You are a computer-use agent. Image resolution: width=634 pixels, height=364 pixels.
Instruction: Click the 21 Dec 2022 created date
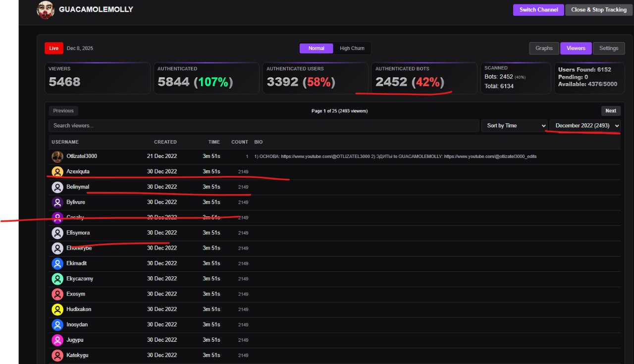(x=162, y=156)
